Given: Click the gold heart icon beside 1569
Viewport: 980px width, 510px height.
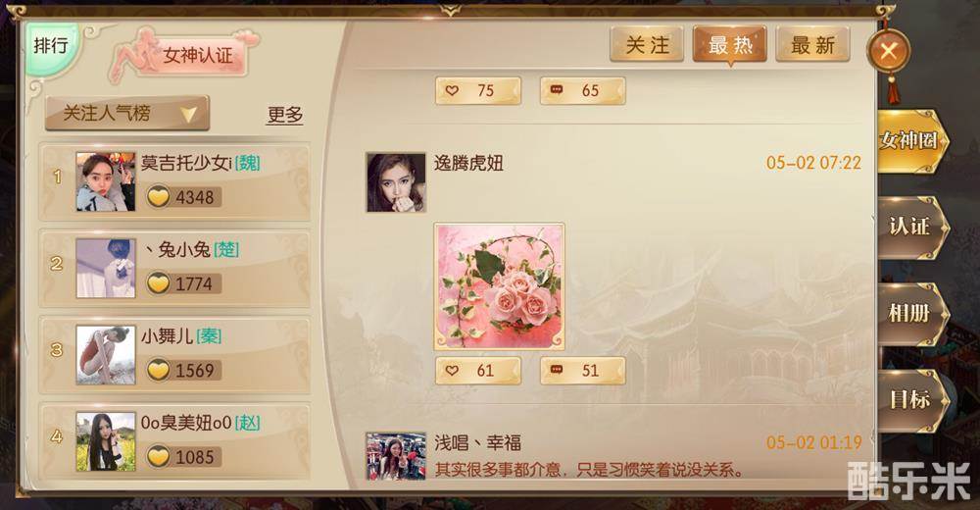Looking at the screenshot, I should [x=158, y=371].
